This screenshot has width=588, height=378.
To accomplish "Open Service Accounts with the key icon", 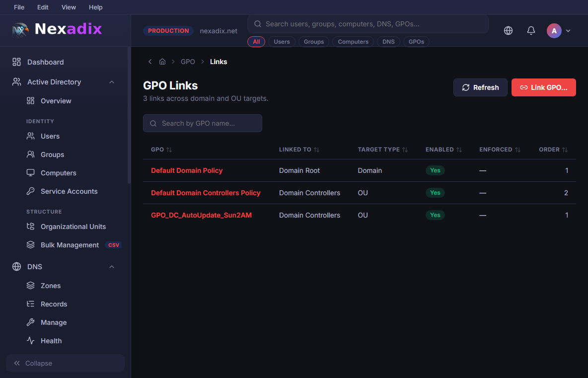I will 69,191.
